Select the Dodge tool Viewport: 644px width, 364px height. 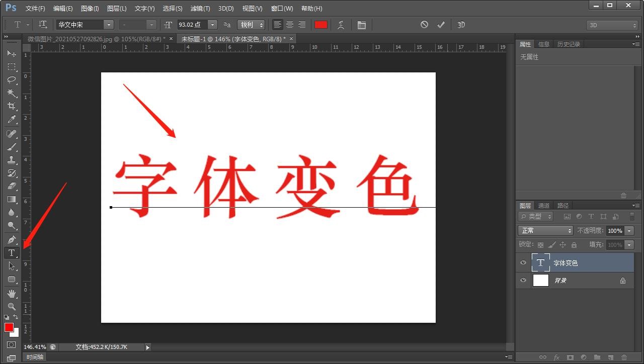pyautogui.click(x=11, y=226)
